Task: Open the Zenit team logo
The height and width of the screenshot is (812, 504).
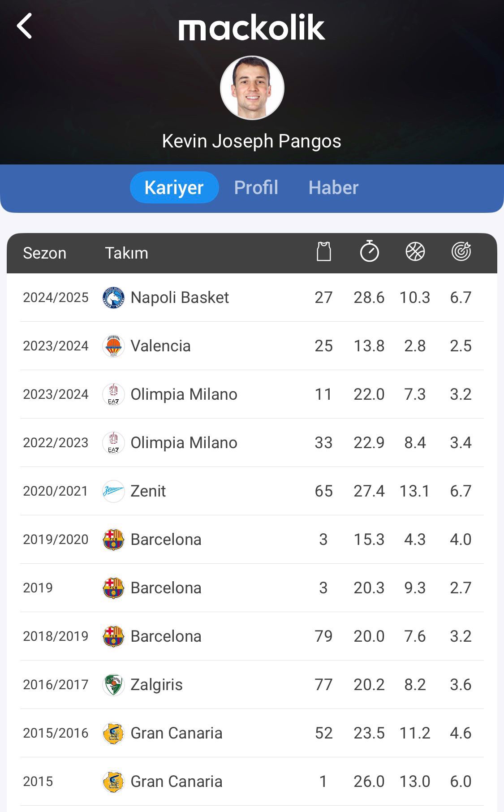Action: point(113,491)
